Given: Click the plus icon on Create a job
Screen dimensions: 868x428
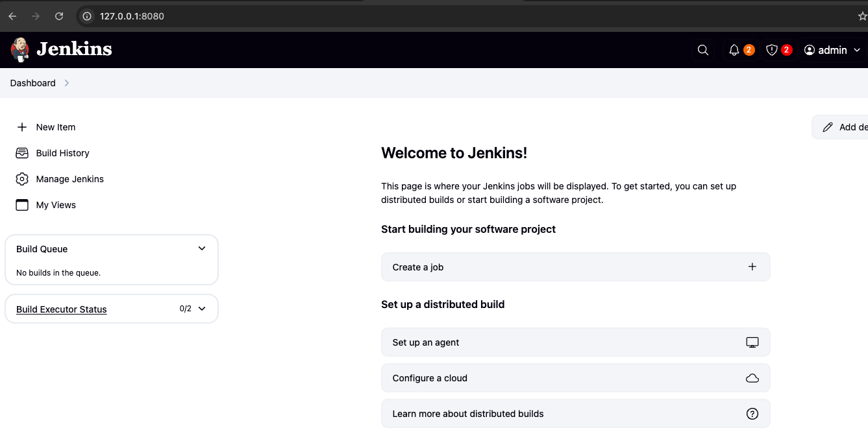Looking at the screenshot, I should tap(752, 267).
